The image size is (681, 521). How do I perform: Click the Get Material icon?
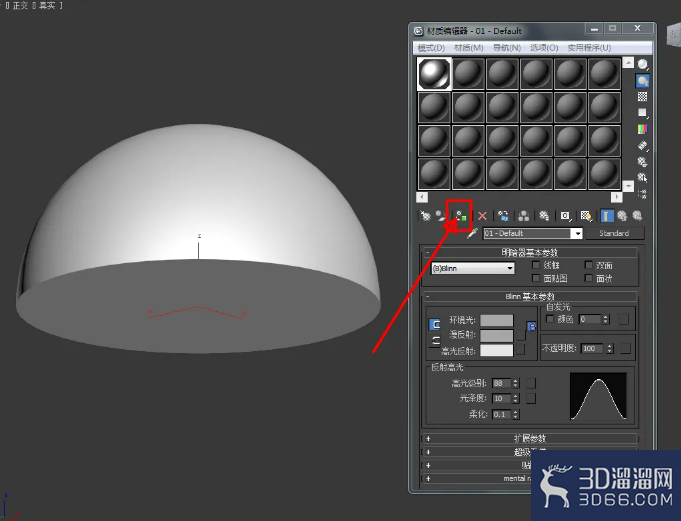point(425,216)
